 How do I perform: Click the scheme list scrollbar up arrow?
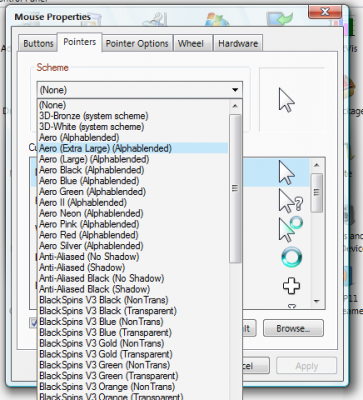tap(235, 106)
